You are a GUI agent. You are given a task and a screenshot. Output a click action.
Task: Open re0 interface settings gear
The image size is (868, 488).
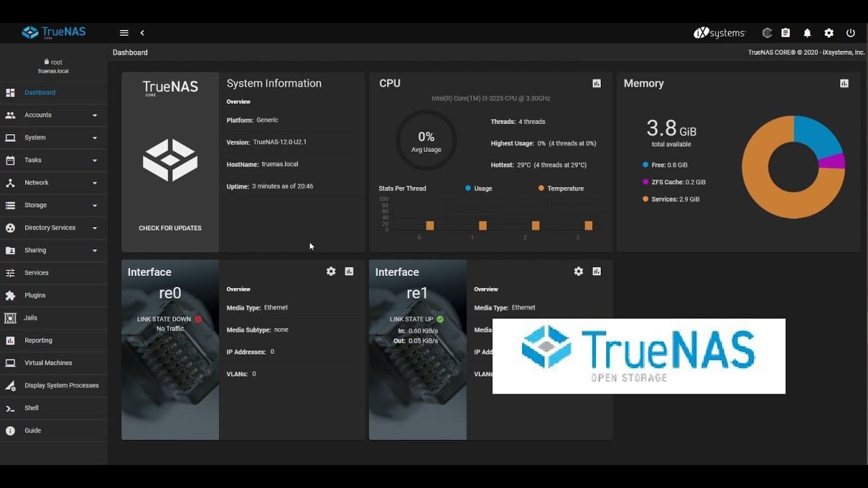pyautogui.click(x=331, y=271)
